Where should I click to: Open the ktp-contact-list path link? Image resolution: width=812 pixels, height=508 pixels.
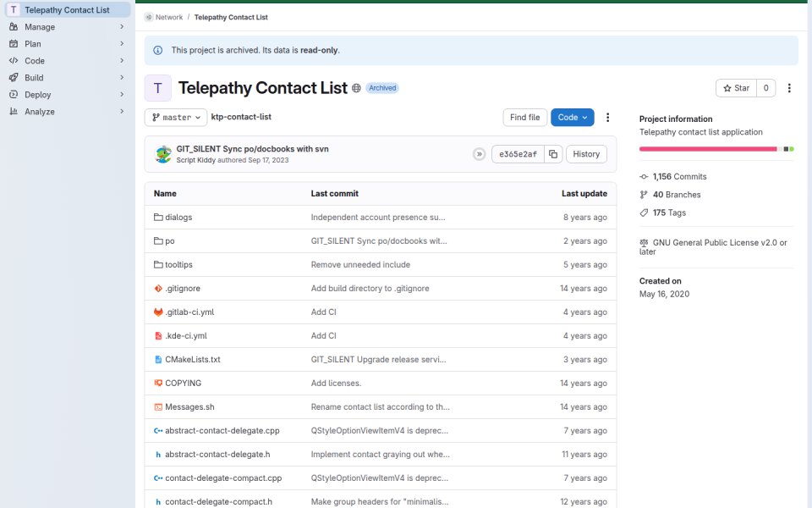(x=241, y=117)
